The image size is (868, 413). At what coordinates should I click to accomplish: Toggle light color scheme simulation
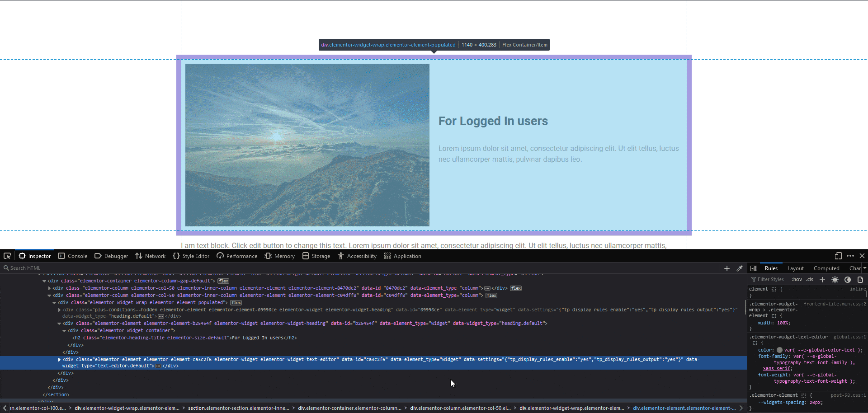[835, 280]
